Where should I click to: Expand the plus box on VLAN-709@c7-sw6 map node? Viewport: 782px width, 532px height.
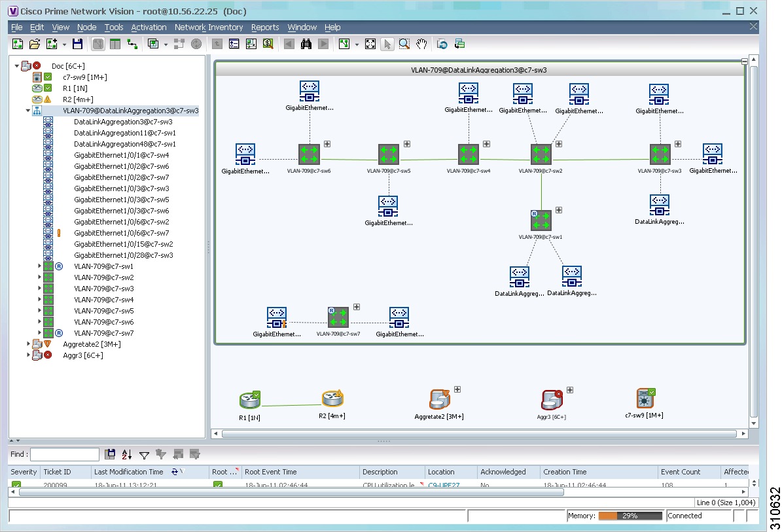click(327, 144)
